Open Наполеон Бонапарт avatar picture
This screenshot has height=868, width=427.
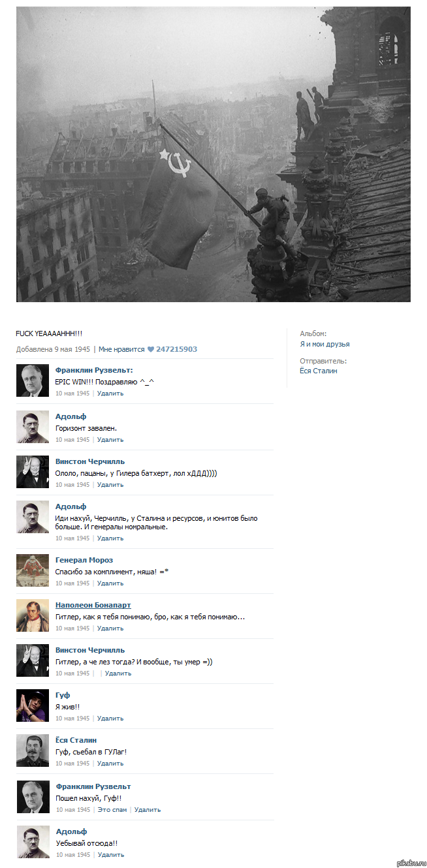pyautogui.click(x=33, y=615)
